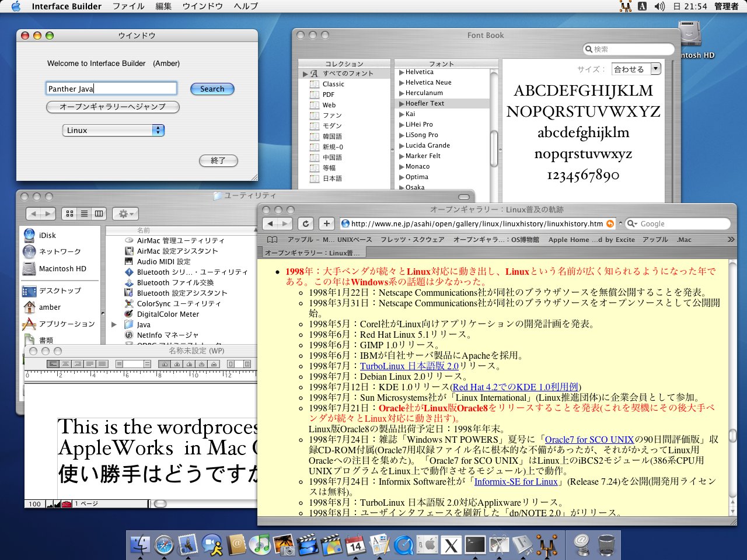Screen dimensions: 747x560
Task: Switch Finder utilities window to icon view
Action: (x=69, y=213)
